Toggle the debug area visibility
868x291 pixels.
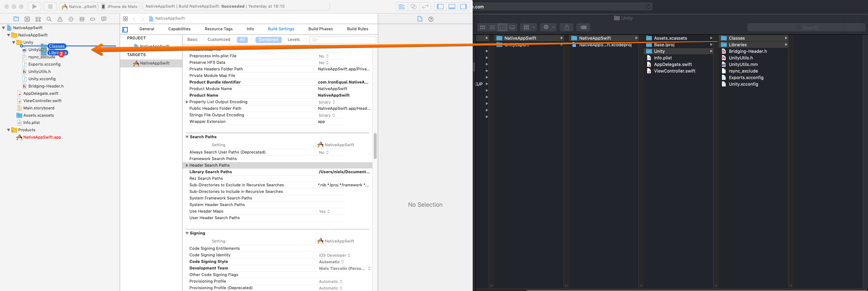[452, 7]
